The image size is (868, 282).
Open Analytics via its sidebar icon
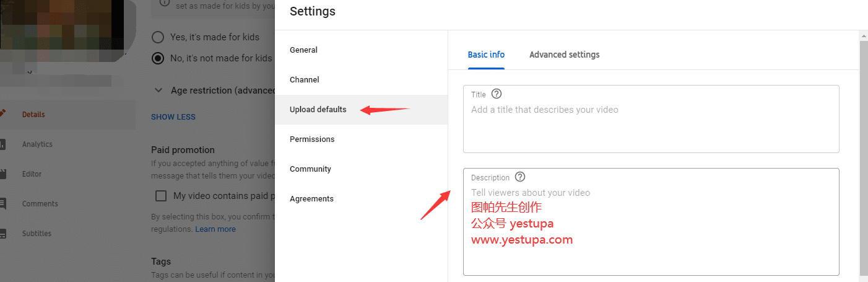(x=3, y=144)
